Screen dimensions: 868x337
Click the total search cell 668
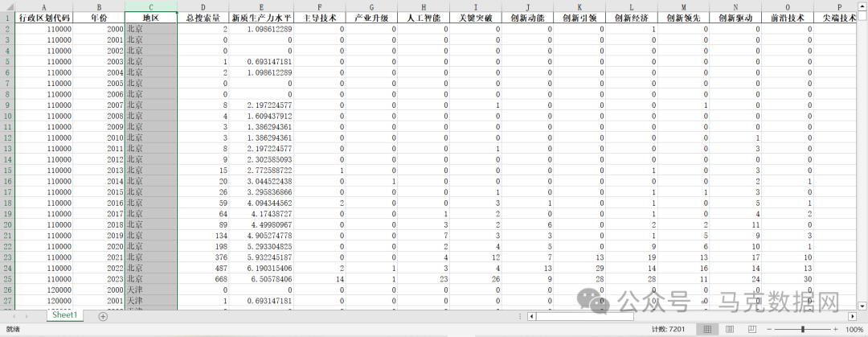(203, 279)
